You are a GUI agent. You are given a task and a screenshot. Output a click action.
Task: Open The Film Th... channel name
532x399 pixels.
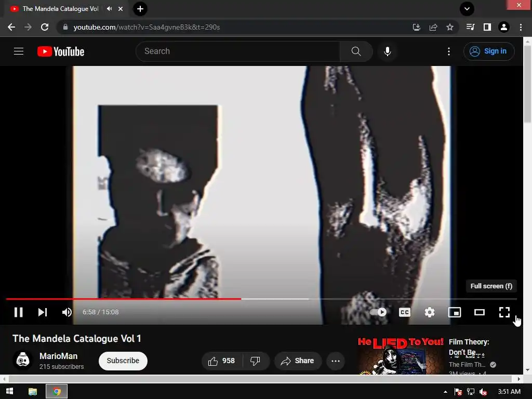click(467, 365)
